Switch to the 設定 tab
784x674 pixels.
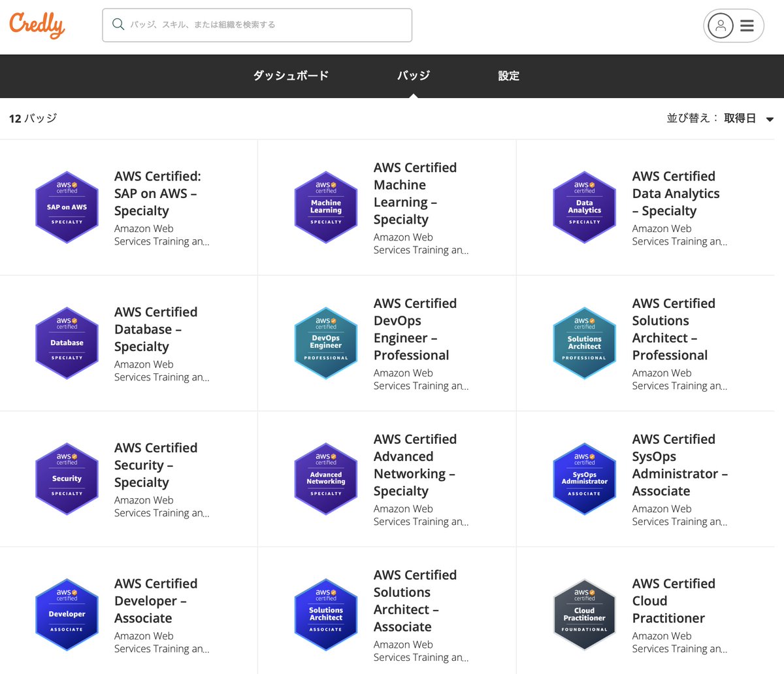click(x=509, y=76)
